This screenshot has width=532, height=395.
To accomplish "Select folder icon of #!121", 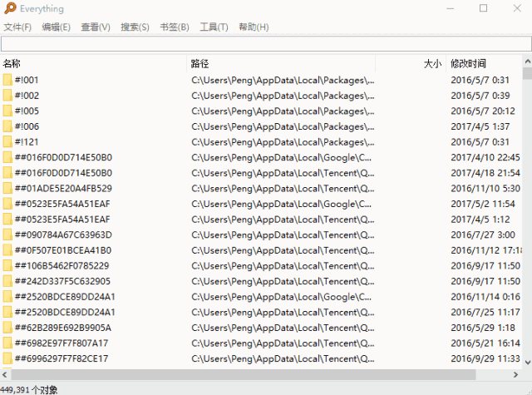I will [x=7, y=142].
